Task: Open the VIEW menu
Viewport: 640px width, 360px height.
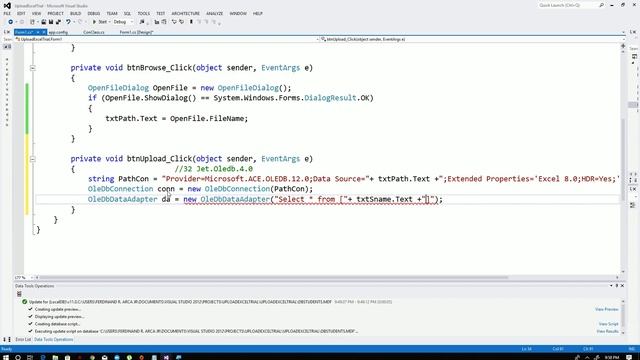Action: pos(36,13)
